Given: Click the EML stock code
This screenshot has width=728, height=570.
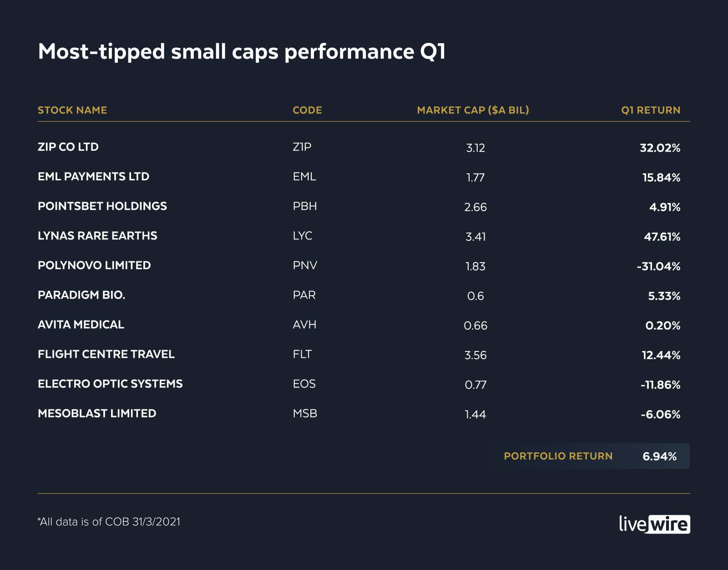Looking at the screenshot, I should pos(304,177).
